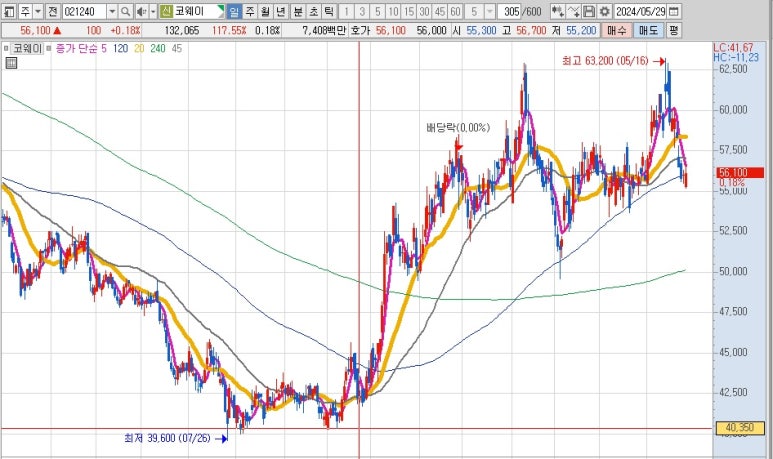Open the calendar date picker icon
The height and width of the screenshot is (459, 773).
click(x=674, y=11)
